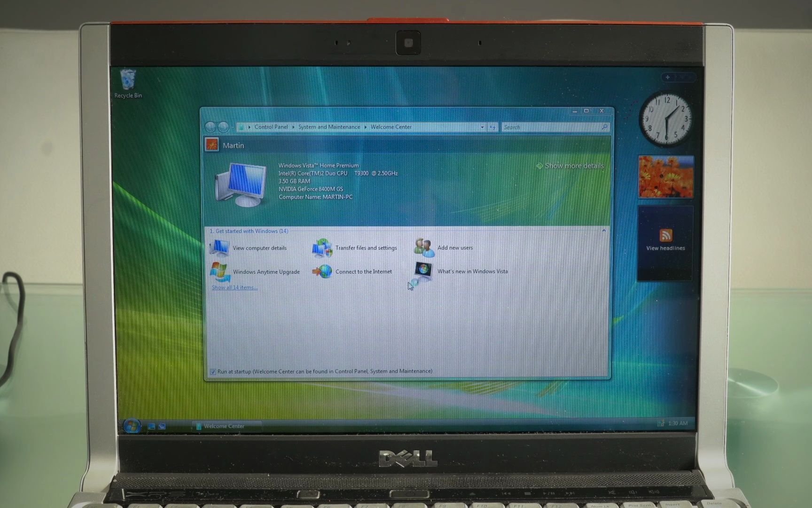Click NVIDIA GeForce 8400M GS text
Screen dimensions: 812x508
(x=311, y=189)
